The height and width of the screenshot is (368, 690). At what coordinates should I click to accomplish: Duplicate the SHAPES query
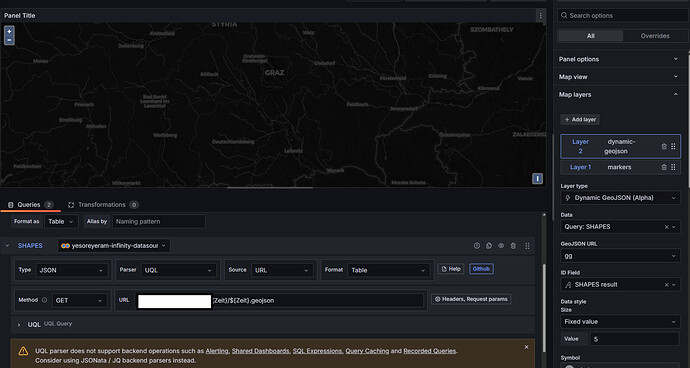489,246
